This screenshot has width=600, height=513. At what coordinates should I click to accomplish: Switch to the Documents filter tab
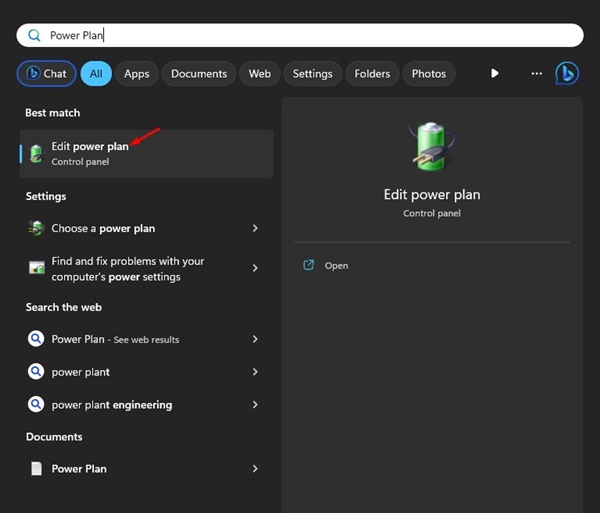pyautogui.click(x=199, y=73)
